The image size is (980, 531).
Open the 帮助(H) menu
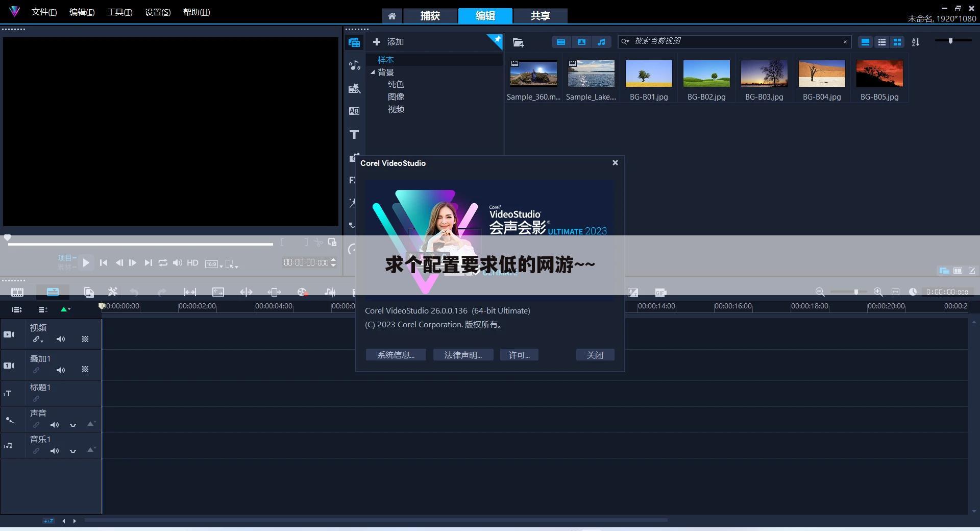pyautogui.click(x=197, y=12)
